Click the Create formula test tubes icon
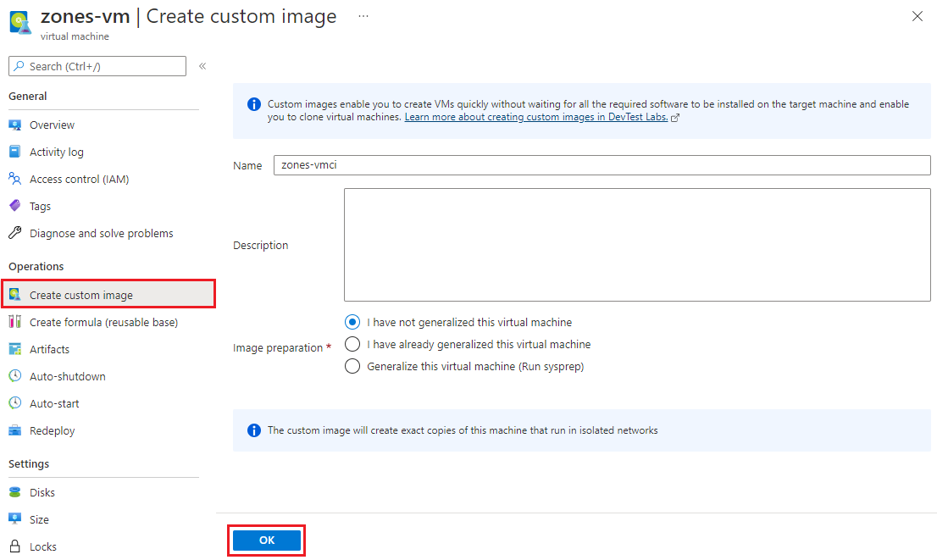Image resolution: width=937 pixels, height=560 pixels. click(x=15, y=322)
